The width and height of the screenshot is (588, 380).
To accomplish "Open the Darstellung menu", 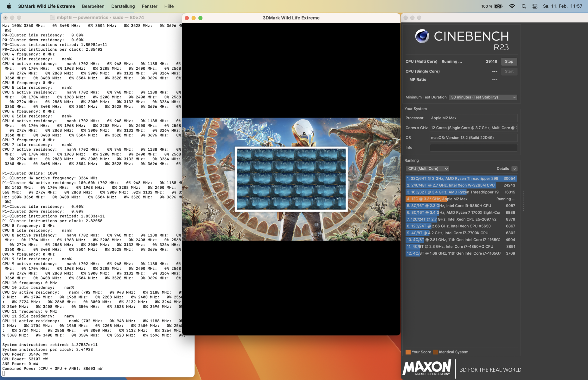I will click(x=123, y=6).
